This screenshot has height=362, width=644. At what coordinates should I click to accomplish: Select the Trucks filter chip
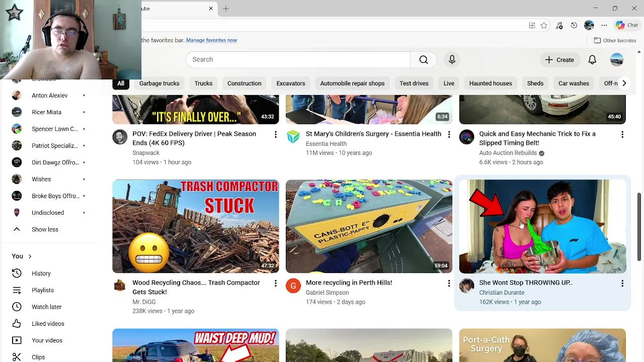[203, 83]
